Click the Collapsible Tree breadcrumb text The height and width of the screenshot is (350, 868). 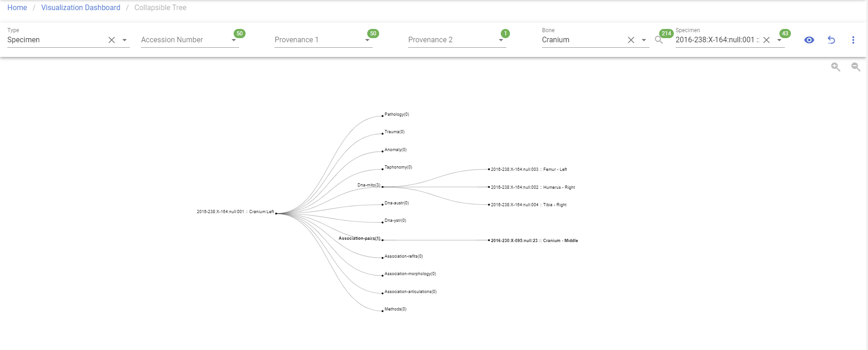pos(160,7)
